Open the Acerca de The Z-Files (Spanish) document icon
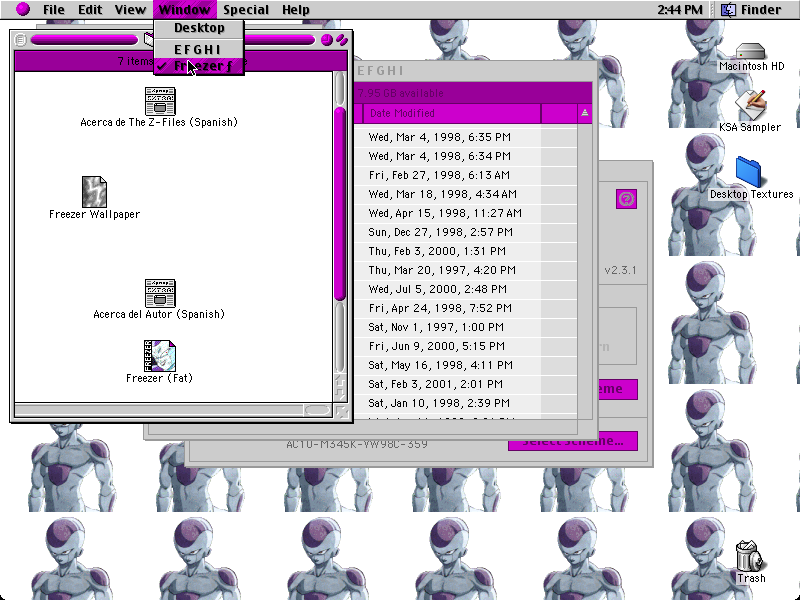The height and width of the screenshot is (600, 800). tap(160, 101)
